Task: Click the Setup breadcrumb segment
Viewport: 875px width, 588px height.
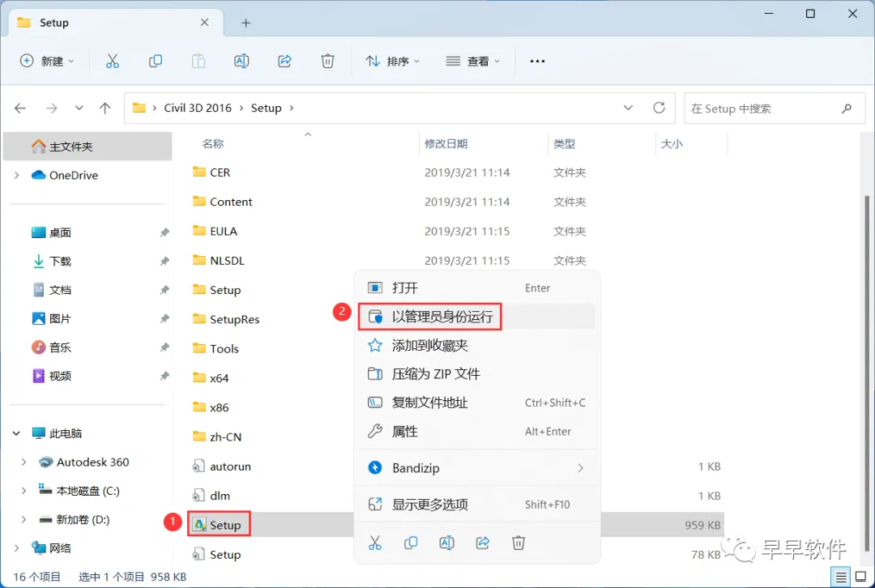Action: pos(267,108)
